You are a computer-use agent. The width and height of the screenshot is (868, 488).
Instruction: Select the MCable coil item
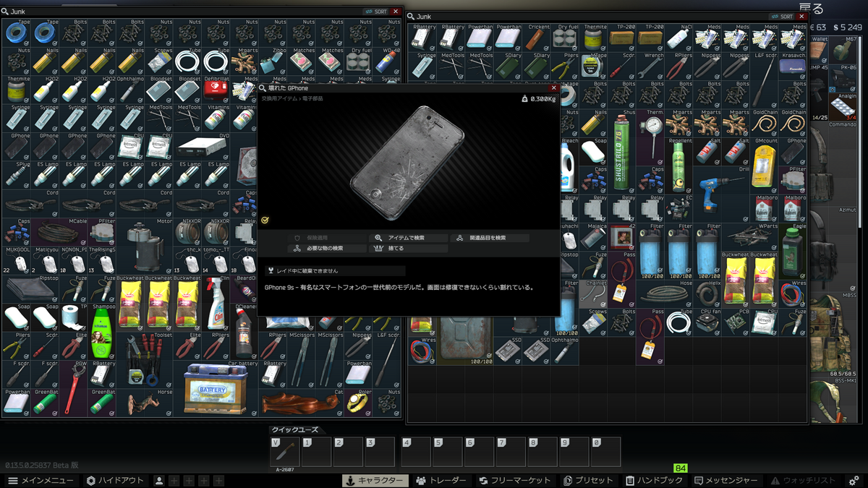tap(59, 231)
